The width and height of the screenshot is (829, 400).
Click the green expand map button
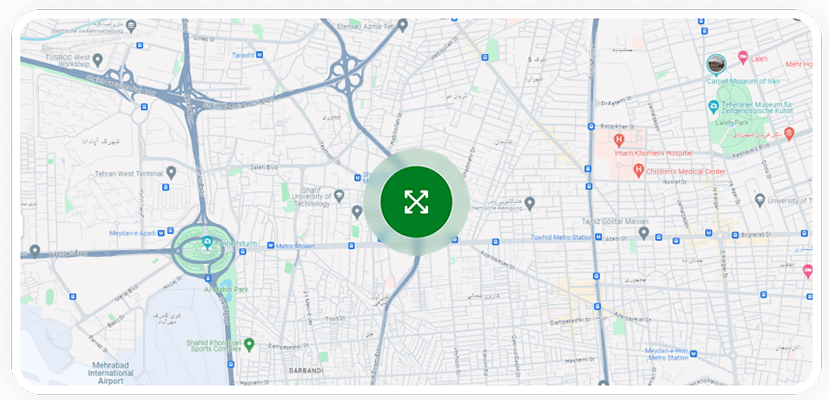416,202
